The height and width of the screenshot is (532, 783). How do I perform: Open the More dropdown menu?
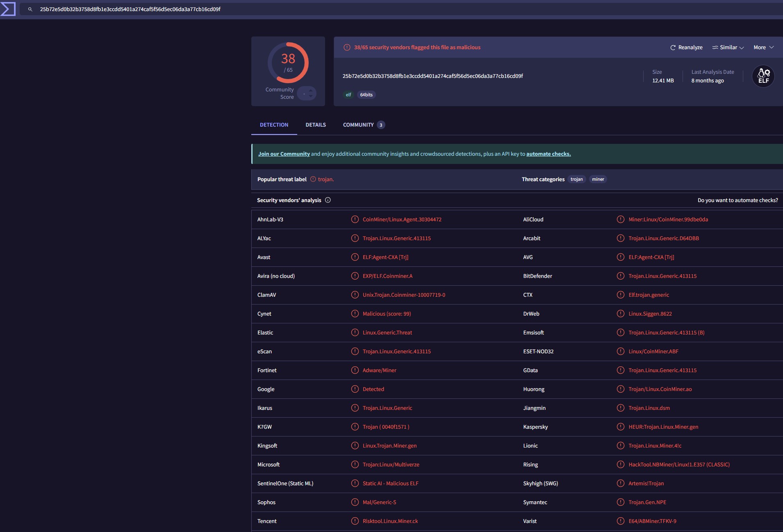[764, 48]
